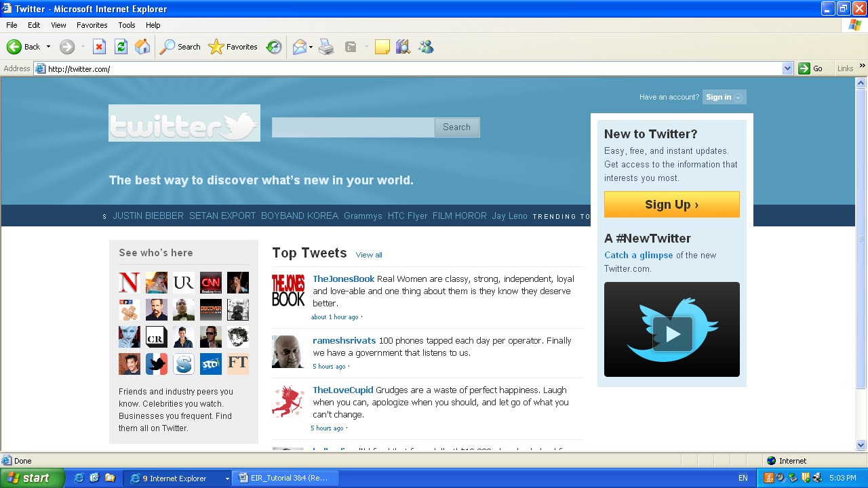Refresh the page using toolbar icon
Image resolution: width=868 pixels, height=488 pixels.
click(121, 47)
